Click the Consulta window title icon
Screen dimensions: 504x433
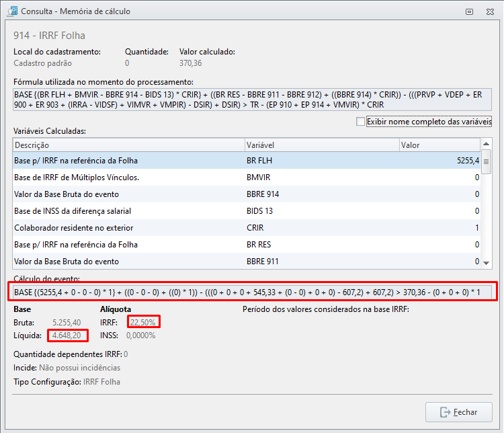click(12, 11)
